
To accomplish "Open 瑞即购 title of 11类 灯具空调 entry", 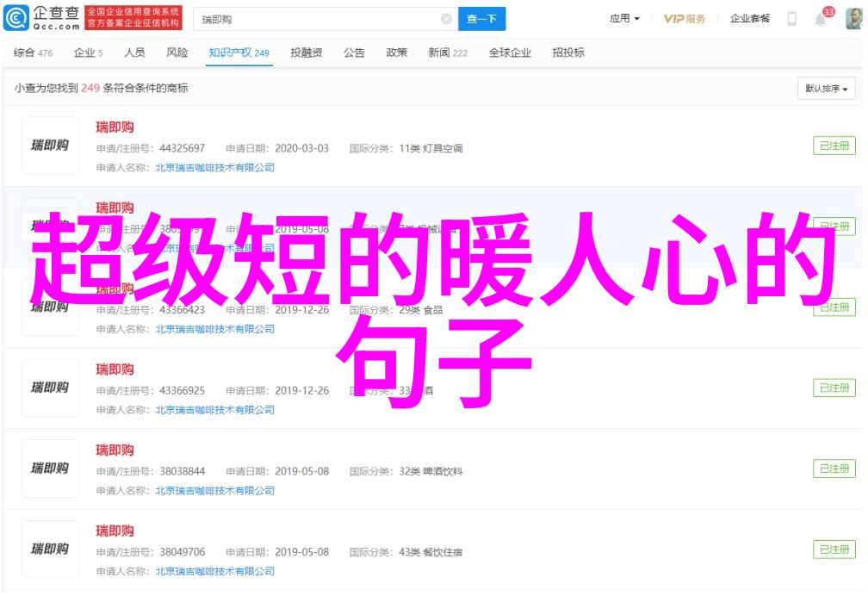I will pos(115,127).
